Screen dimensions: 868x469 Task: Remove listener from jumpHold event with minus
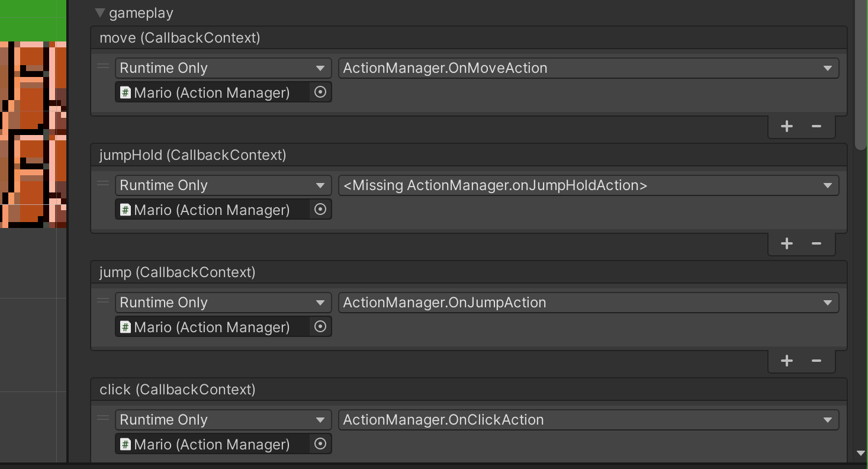tap(816, 243)
